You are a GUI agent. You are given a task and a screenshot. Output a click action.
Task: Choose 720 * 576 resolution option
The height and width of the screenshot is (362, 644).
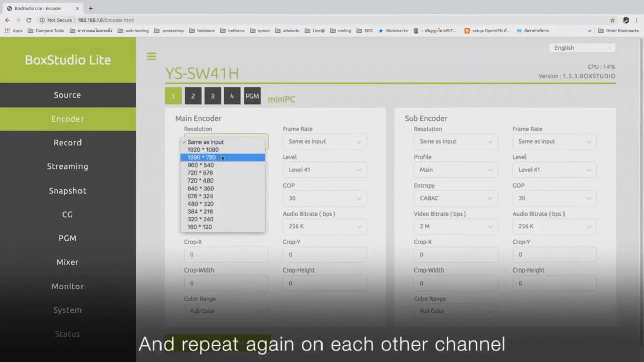222,173
